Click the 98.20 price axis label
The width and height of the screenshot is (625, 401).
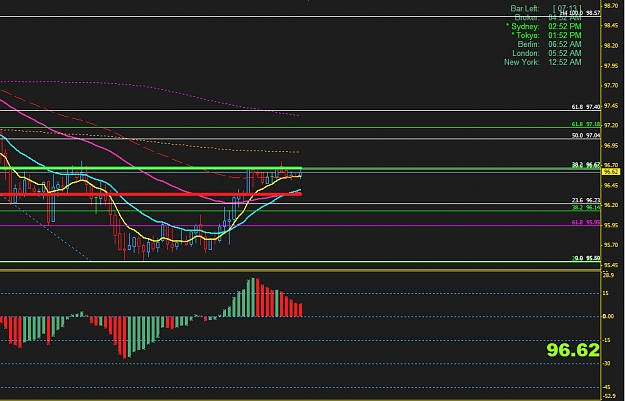(611, 46)
